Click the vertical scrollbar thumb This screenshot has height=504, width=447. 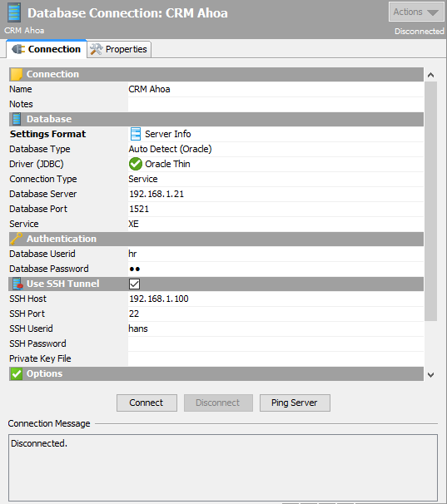point(430,201)
